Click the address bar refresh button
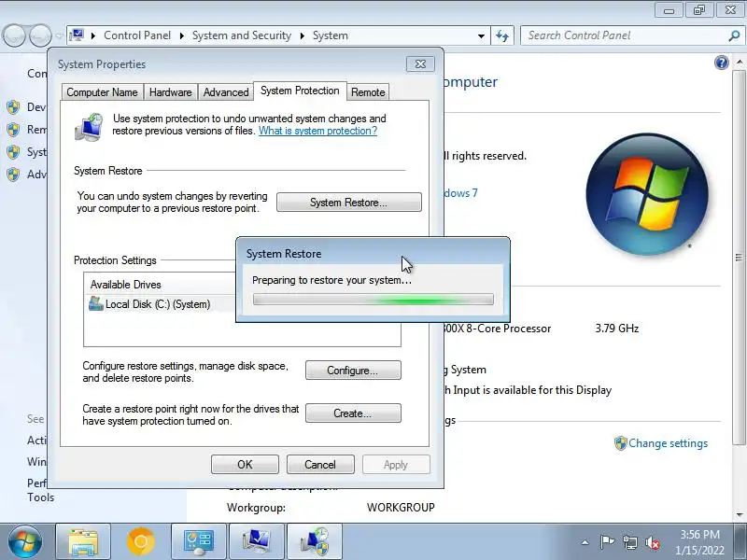Screen dimensions: 747x560 502,35
